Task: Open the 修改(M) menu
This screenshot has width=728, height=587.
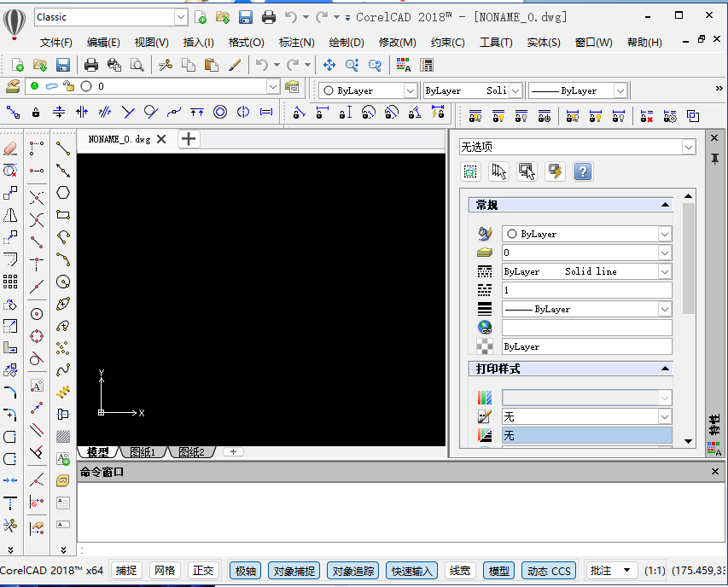Action: coord(398,42)
